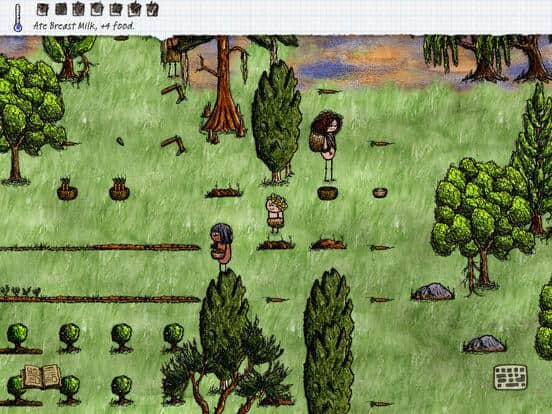This screenshot has width=552, height=414.
Task: Tap the lower gray boulder
Action: pos(485,344)
